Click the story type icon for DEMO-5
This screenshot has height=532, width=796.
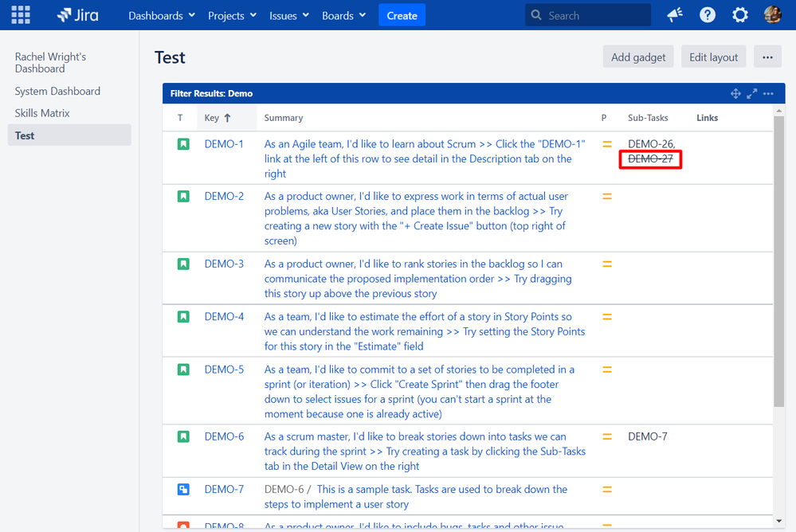[183, 370]
